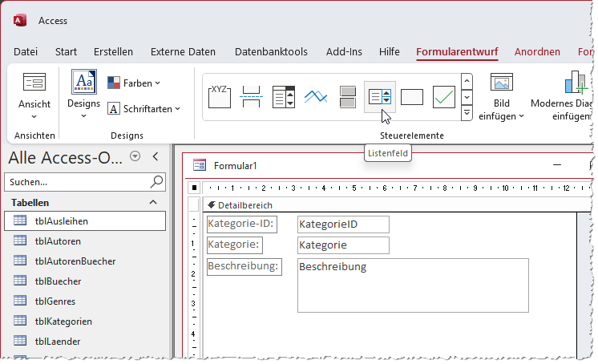This screenshot has width=598, height=364.
Task: Select the Kategorie: label
Action: click(x=235, y=245)
